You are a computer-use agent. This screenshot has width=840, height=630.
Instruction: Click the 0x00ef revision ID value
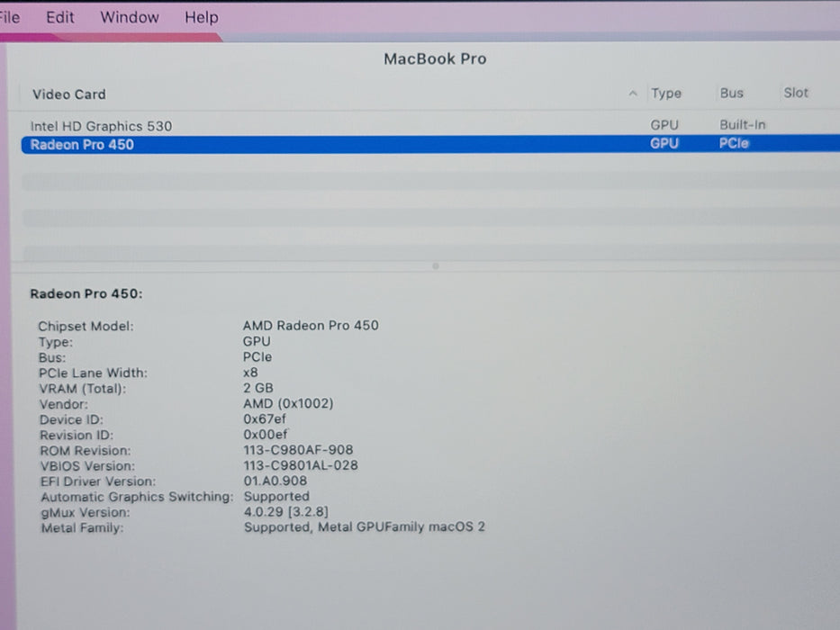tap(266, 435)
